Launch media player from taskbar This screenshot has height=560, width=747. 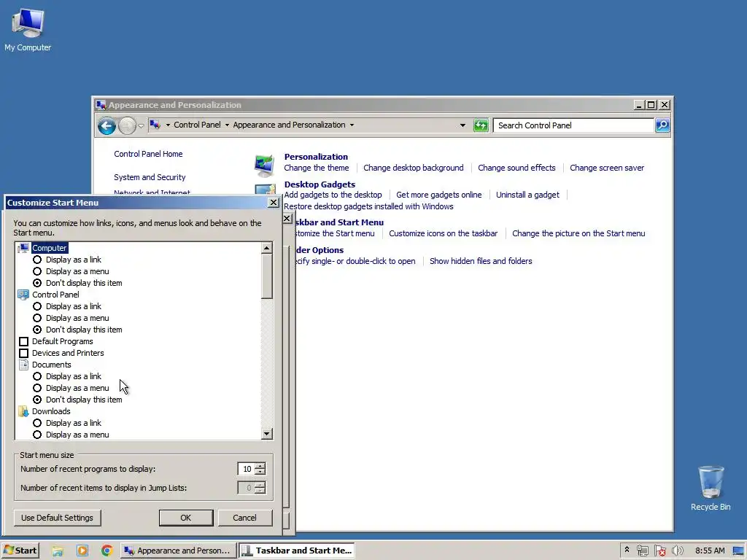(x=82, y=551)
